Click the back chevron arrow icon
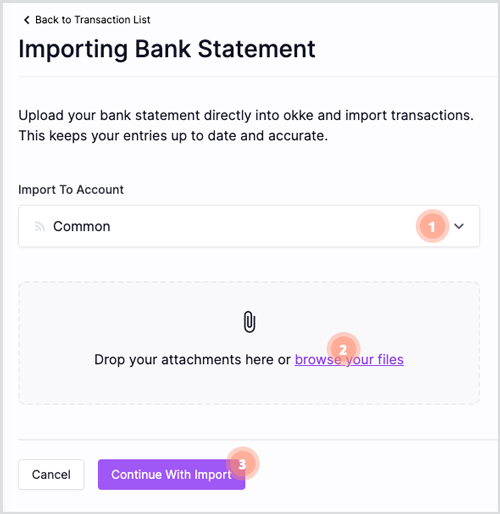This screenshot has height=514, width=500. (26, 20)
